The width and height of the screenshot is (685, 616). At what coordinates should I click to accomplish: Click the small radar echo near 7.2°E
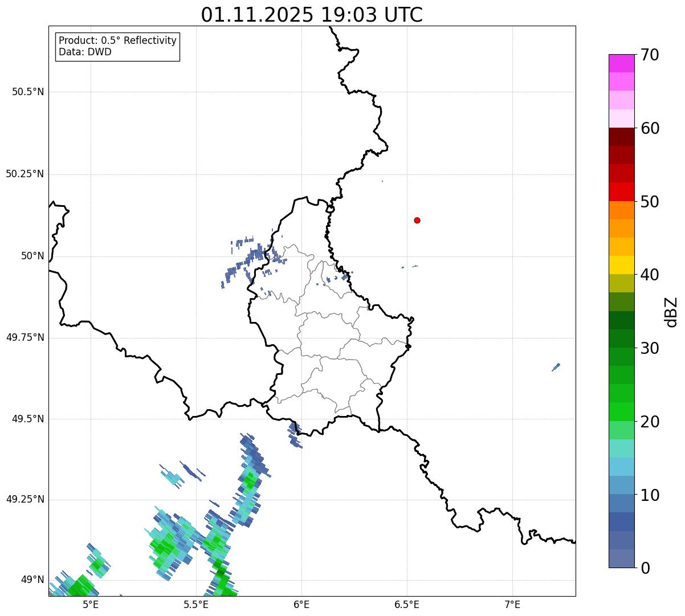[556, 367]
